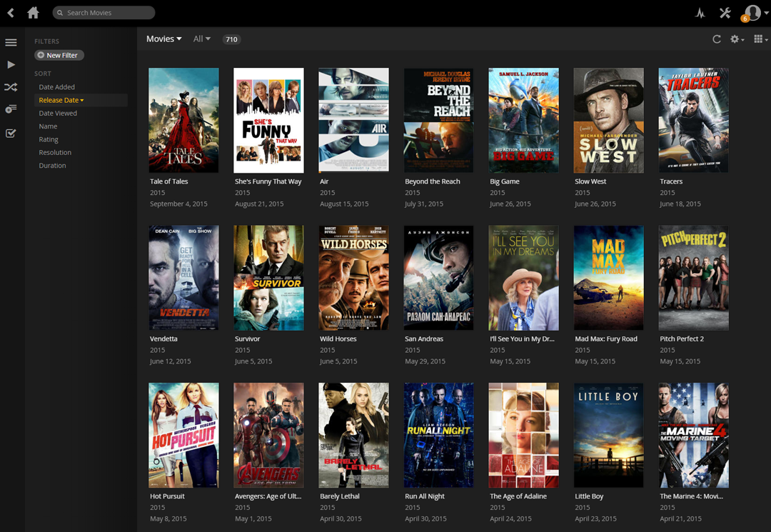Click the 710 item count badge

click(231, 39)
